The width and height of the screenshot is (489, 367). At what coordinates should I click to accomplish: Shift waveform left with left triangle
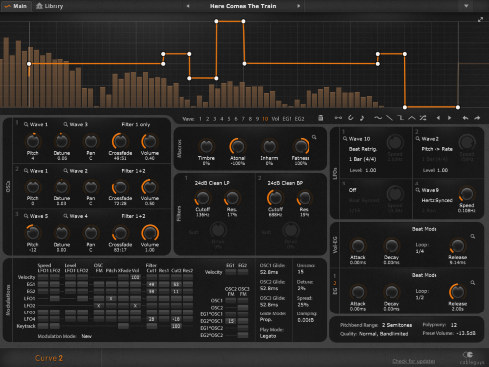[438, 118]
